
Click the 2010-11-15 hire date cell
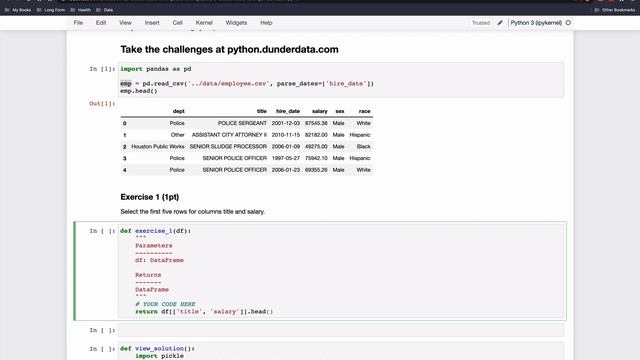click(x=286, y=135)
